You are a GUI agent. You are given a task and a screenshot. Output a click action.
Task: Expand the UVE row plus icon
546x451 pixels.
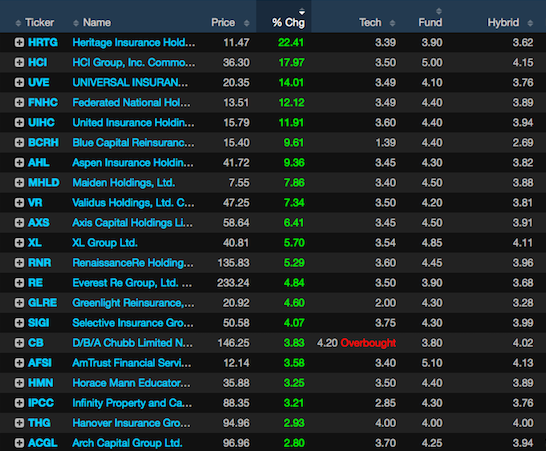(x=19, y=83)
